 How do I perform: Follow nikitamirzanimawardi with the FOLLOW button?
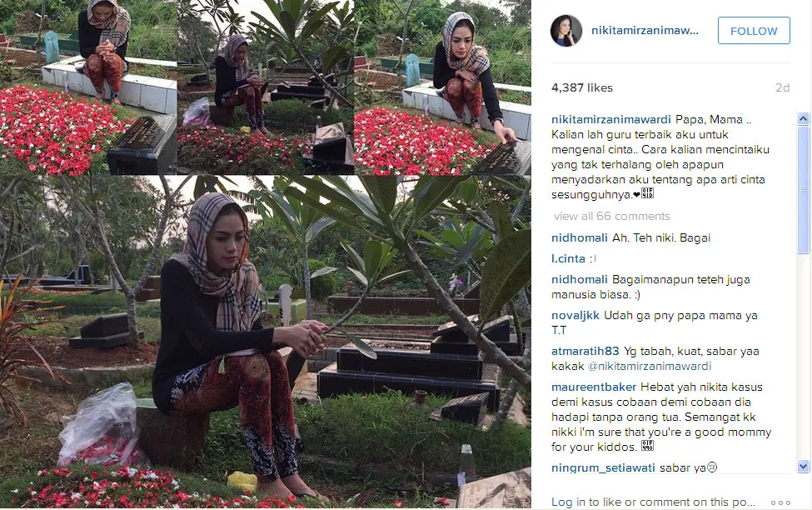point(754,31)
